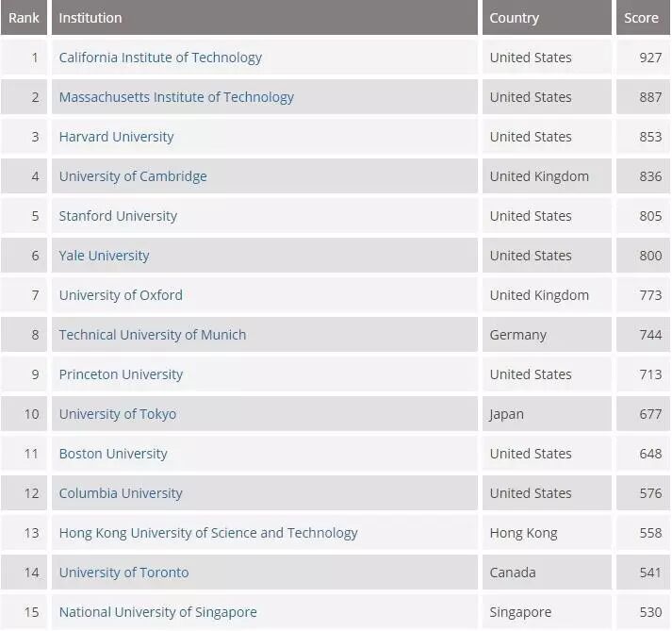Sort by the Country column header
This screenshot has height=631, width=672.
tap(547, 18)
